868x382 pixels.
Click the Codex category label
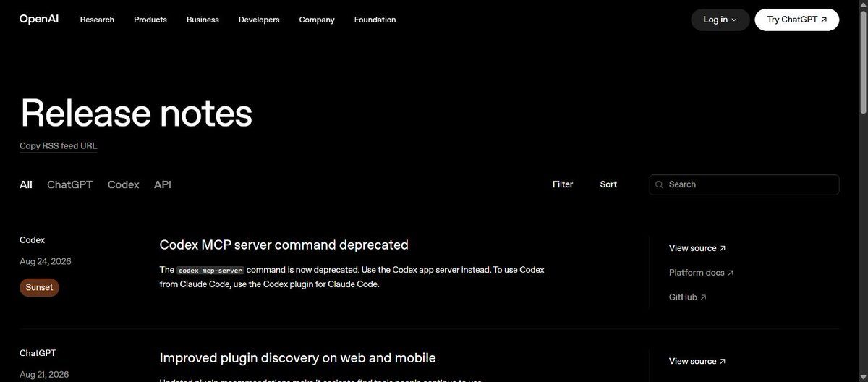pos(32,239)
